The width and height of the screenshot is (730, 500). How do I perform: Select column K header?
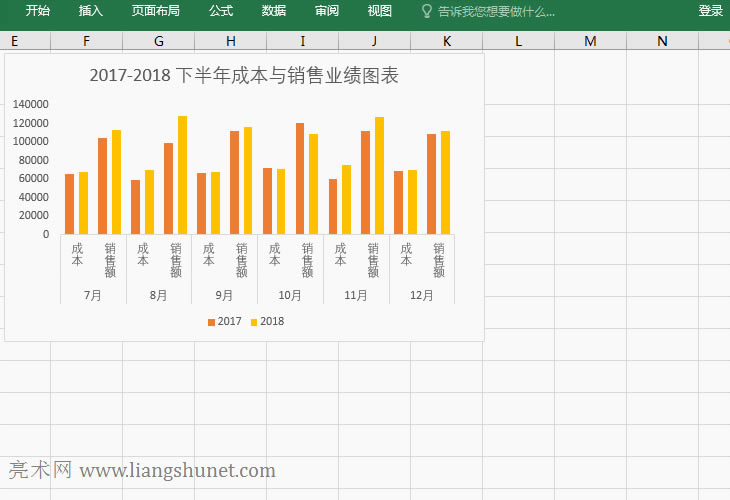click(x=447, y=41)
